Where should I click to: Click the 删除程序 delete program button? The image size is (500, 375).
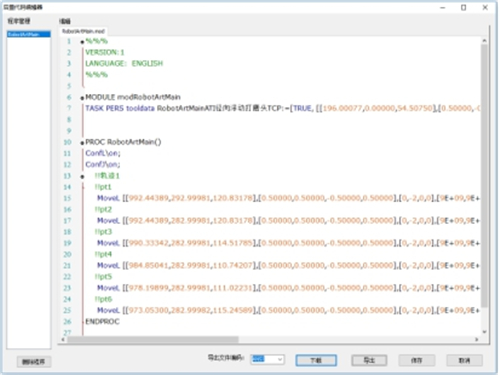(x=34, y=362)
